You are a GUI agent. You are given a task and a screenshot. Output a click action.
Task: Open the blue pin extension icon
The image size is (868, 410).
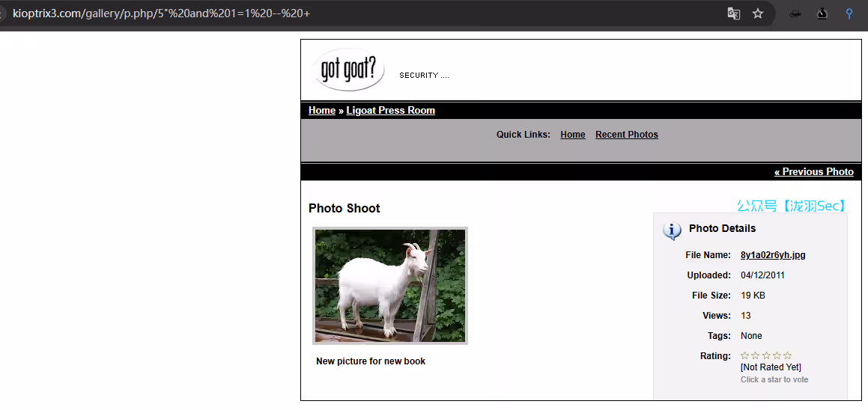(849, 13)
